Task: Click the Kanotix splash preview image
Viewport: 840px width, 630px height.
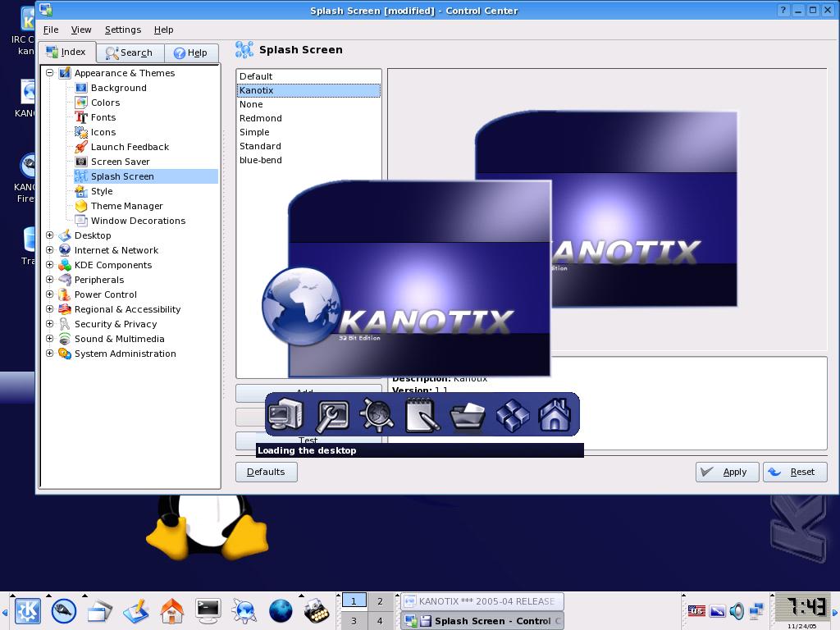Action: [606, 209]
